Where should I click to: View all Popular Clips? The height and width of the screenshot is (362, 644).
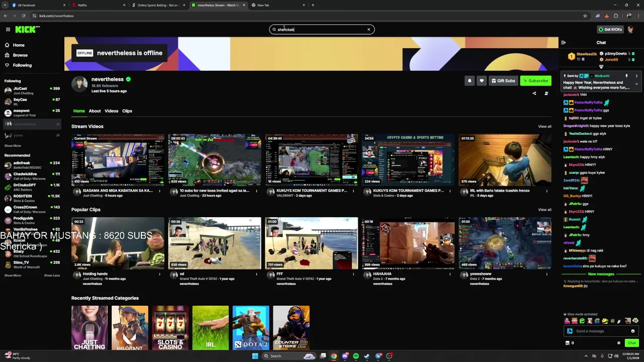(x=544, y=210)
